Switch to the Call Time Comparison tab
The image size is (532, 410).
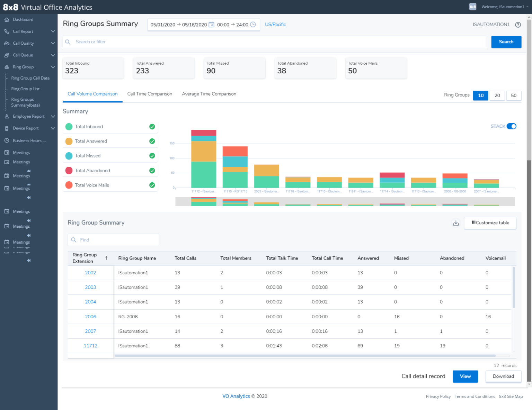(x=150, y=94)
